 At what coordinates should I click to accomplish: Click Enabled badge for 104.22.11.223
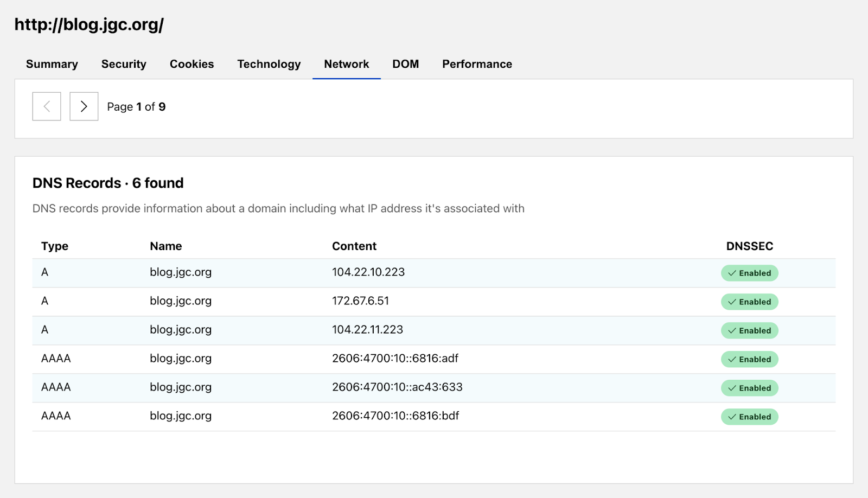(749, 330)
